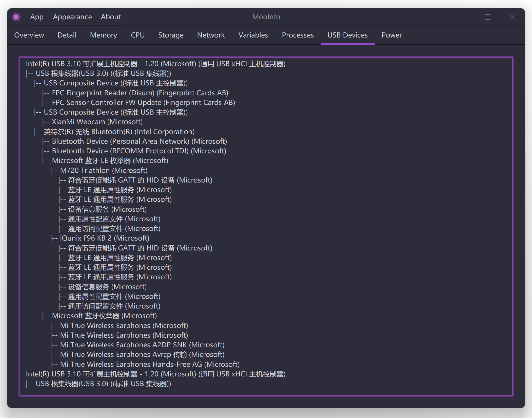
Task: Switch to the Detail tab
Action: 67,35
